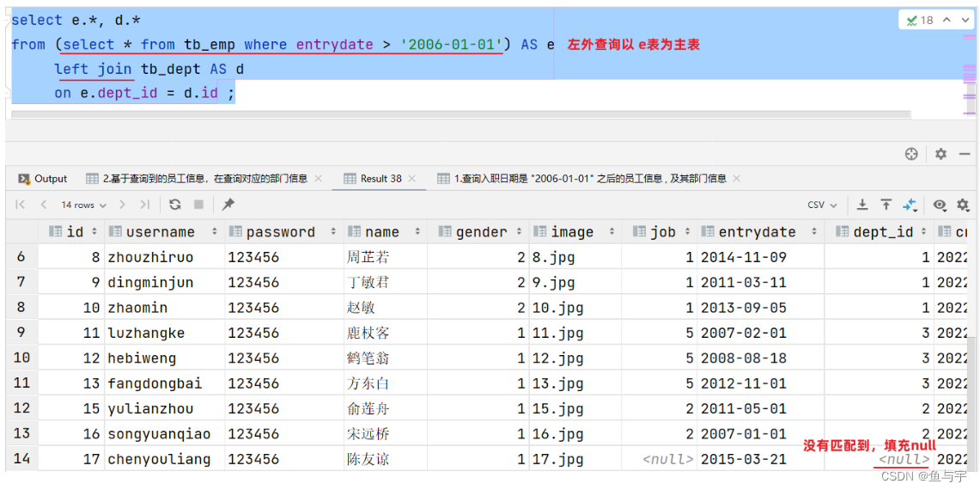Click the cell 'songyuanqiao'
980x490 pixels.
[164, 434]
